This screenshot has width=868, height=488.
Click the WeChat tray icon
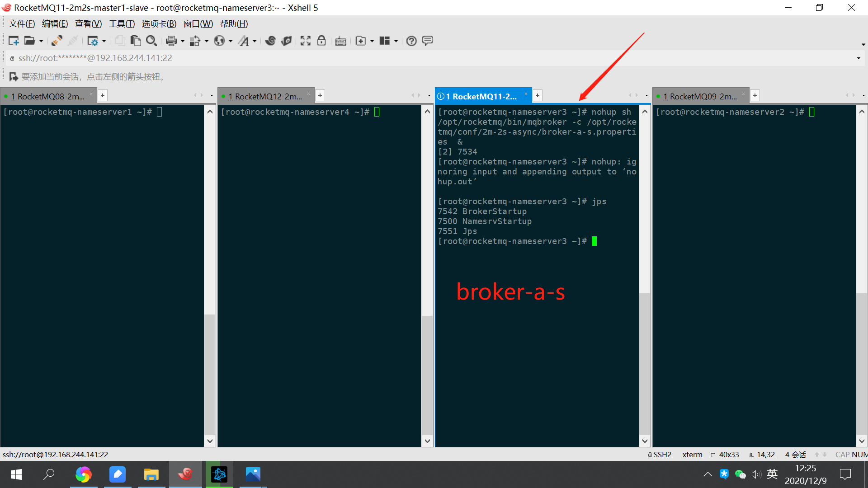point(740,474)
